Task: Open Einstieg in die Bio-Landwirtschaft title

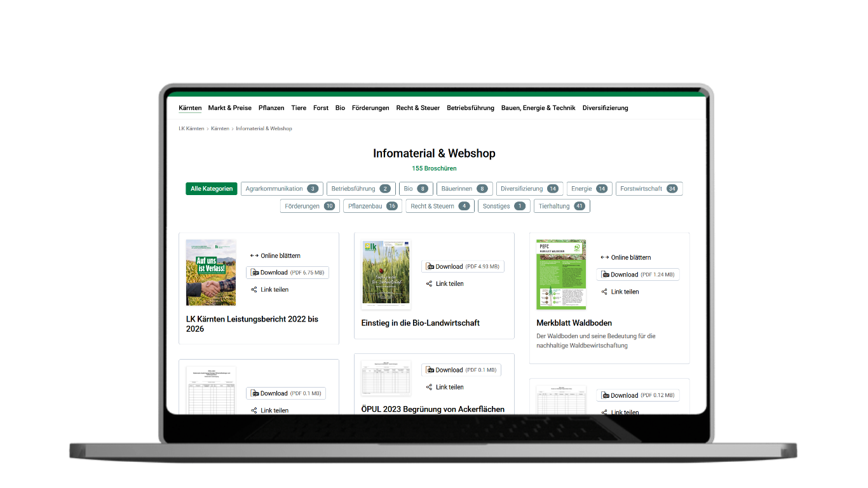Action: (421, 323)
